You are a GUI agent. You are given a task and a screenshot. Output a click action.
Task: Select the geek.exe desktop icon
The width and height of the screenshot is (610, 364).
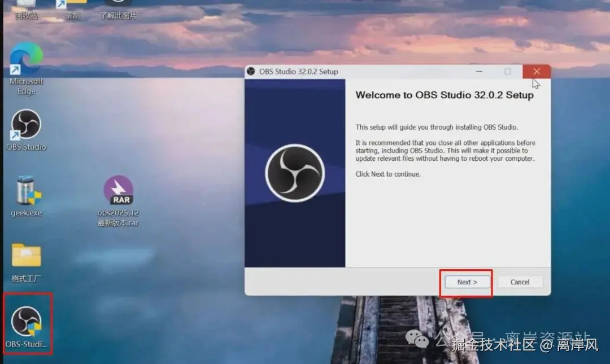27,196
